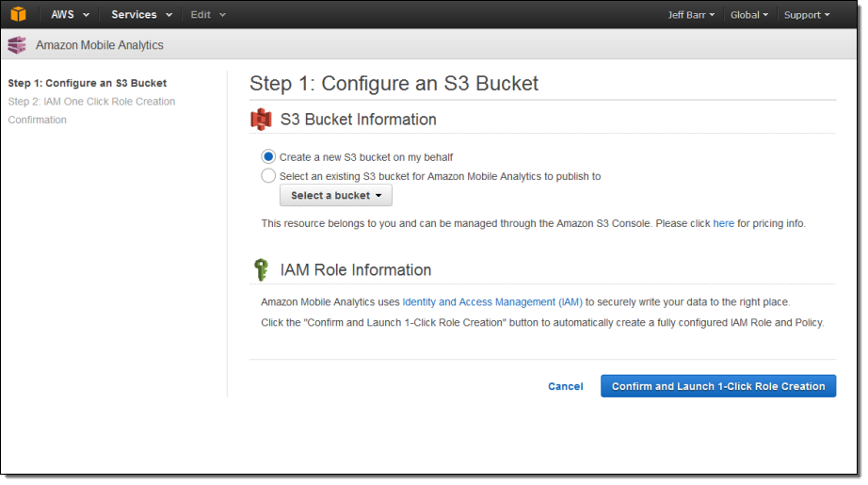Click Confirm and Launch 1-Click Role Creation
The image size is (868, 485).
(x=718, y=386)
